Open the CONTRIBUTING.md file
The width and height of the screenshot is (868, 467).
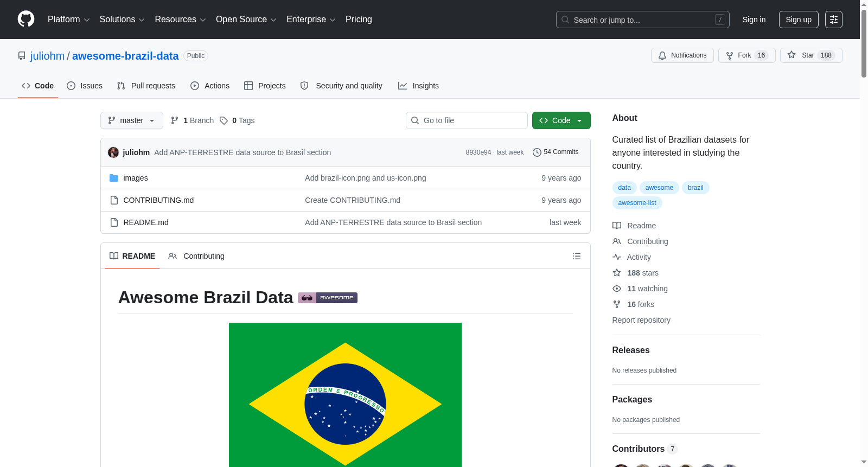158,200
